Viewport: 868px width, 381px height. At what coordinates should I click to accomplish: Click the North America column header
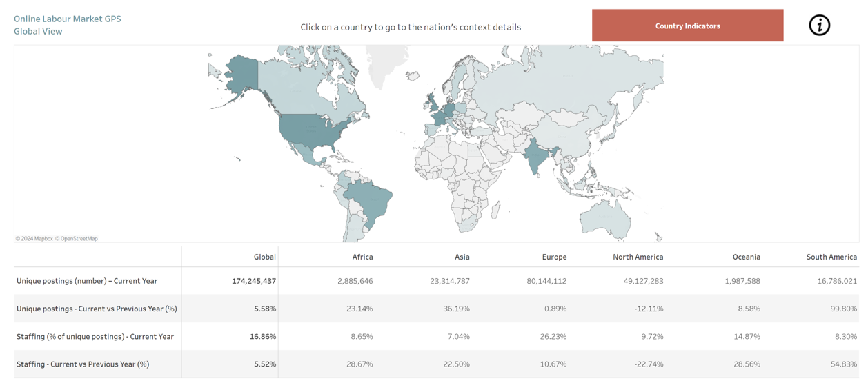point(638,257)
